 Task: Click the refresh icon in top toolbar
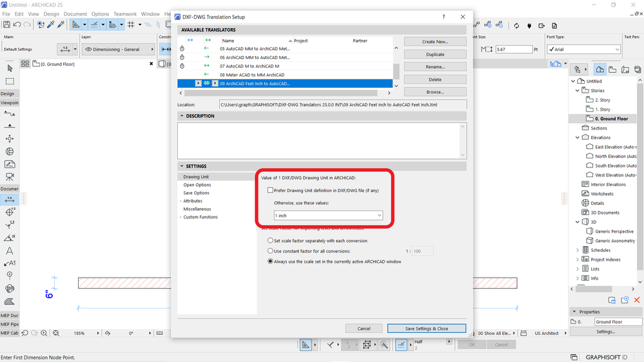(x=516, y=26)
